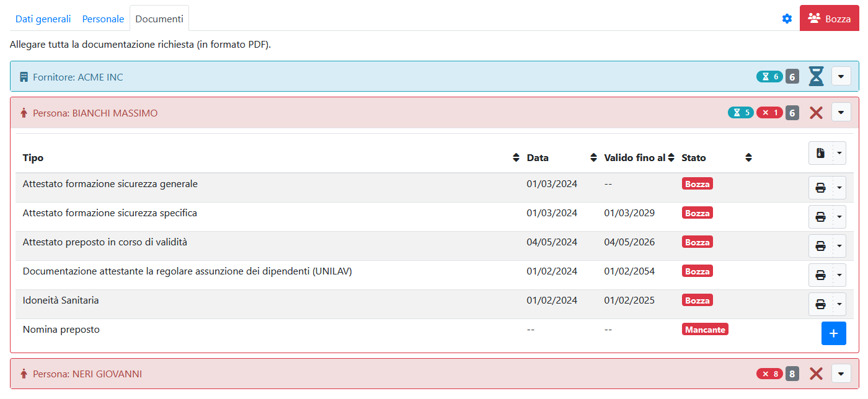Click the hourglass icon in ACME INC header
Viewport: 868px width, 399px height.
[x=816, y=77]
